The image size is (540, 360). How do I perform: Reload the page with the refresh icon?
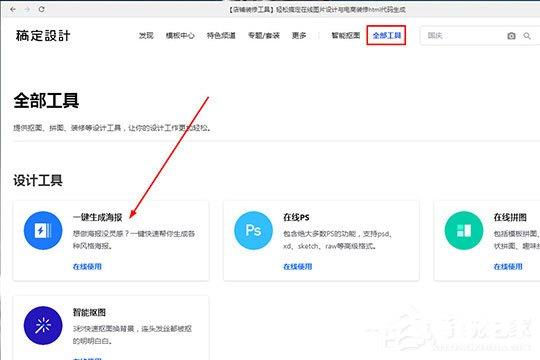(41, 9)
